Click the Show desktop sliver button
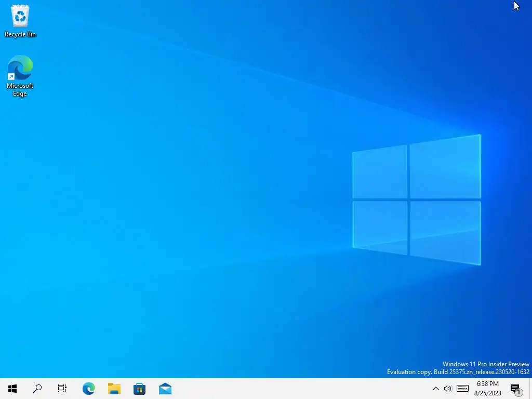Viewport: 532px width, 399px height. [x=530, y=389]
